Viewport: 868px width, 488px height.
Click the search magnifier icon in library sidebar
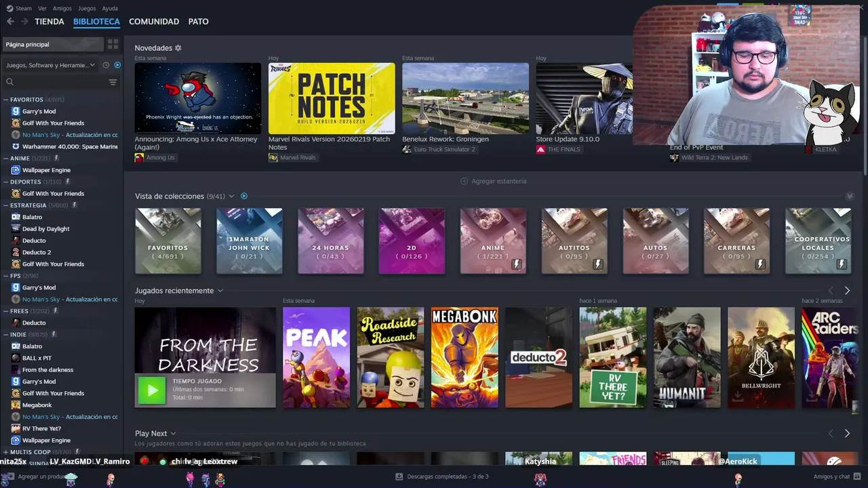coord(9,82)
